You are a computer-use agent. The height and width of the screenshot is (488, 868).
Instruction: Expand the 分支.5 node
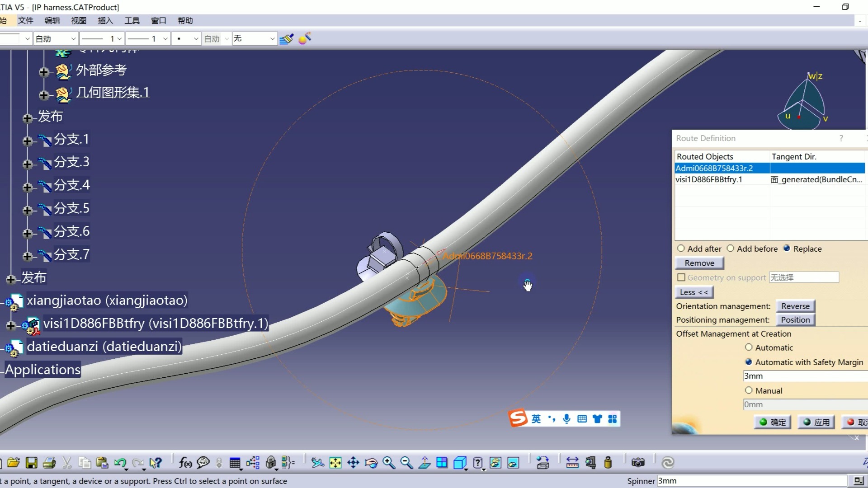pyautogui.click(x=27, y=211)
